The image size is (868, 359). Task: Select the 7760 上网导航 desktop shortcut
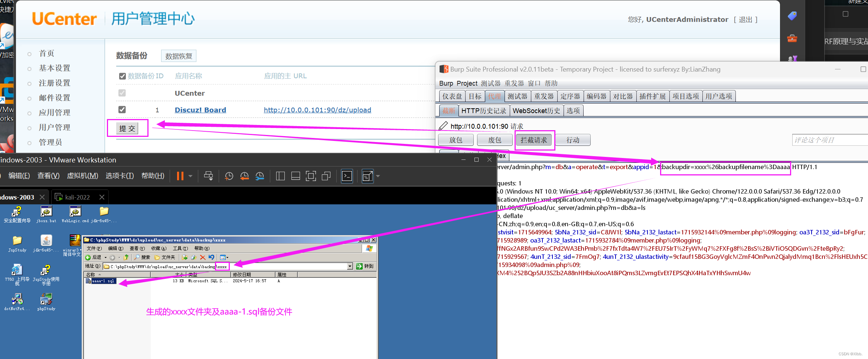click(17, 275)
